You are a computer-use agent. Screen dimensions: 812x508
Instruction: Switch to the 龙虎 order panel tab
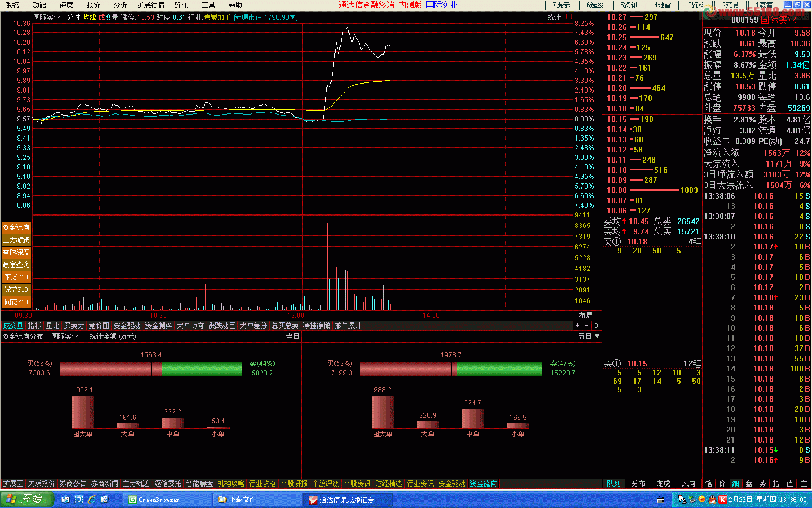663,484
